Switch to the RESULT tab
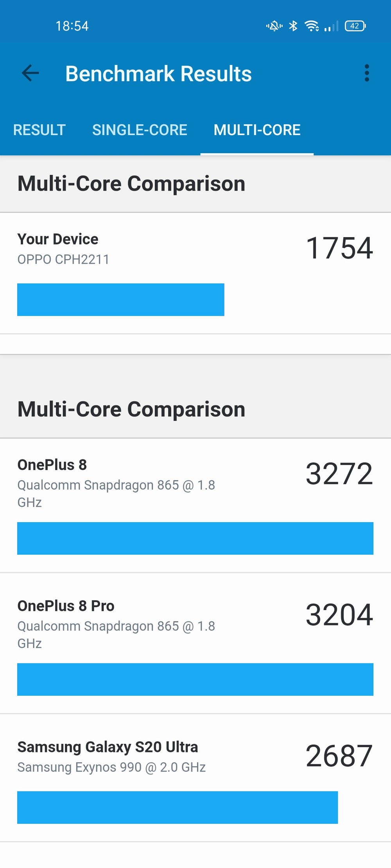This screenshot has width=391, height=868. pos(39,130)
